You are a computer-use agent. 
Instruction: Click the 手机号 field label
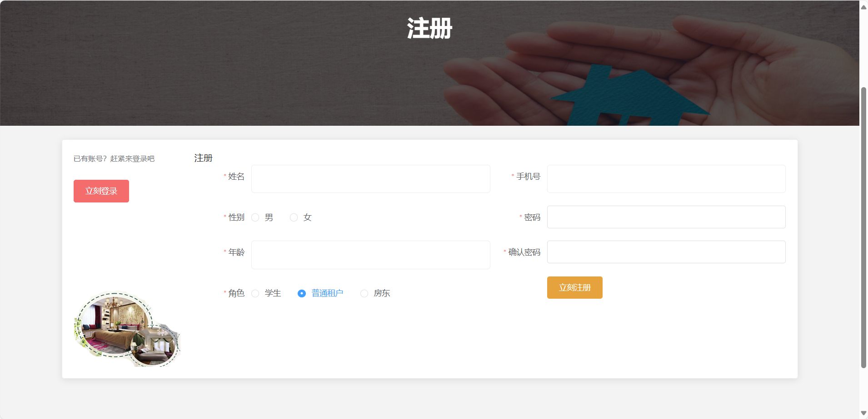coord(528,176)
